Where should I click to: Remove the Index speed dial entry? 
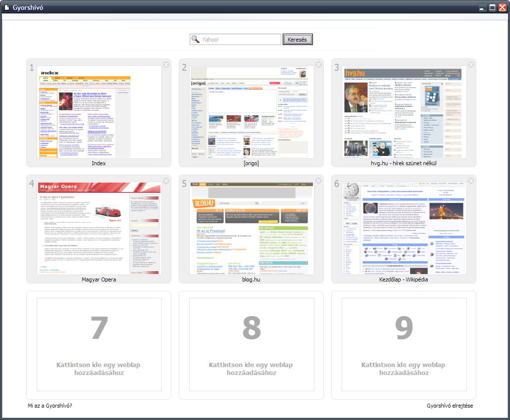[x=166, y=65]
